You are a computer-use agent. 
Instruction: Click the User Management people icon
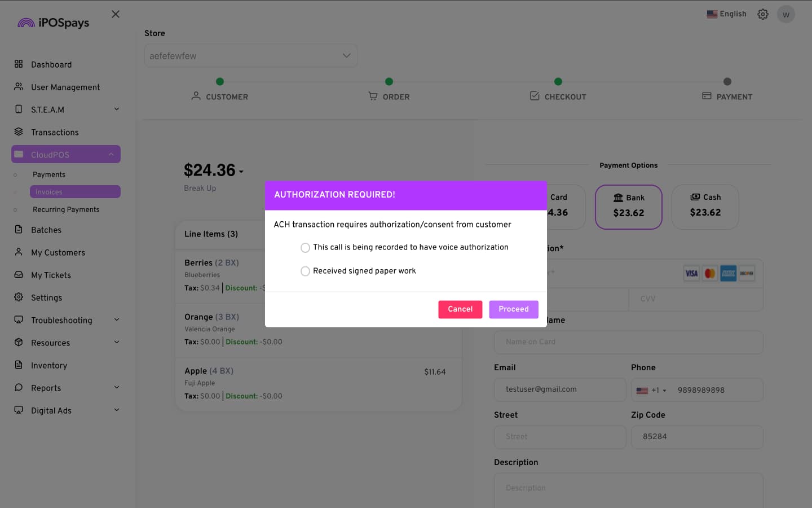[19, 87]
